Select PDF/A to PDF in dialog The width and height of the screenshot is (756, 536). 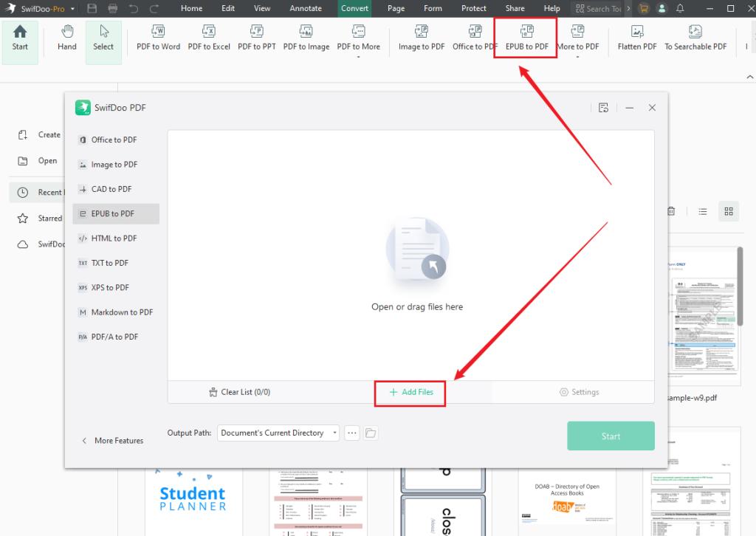coord(116,337)
